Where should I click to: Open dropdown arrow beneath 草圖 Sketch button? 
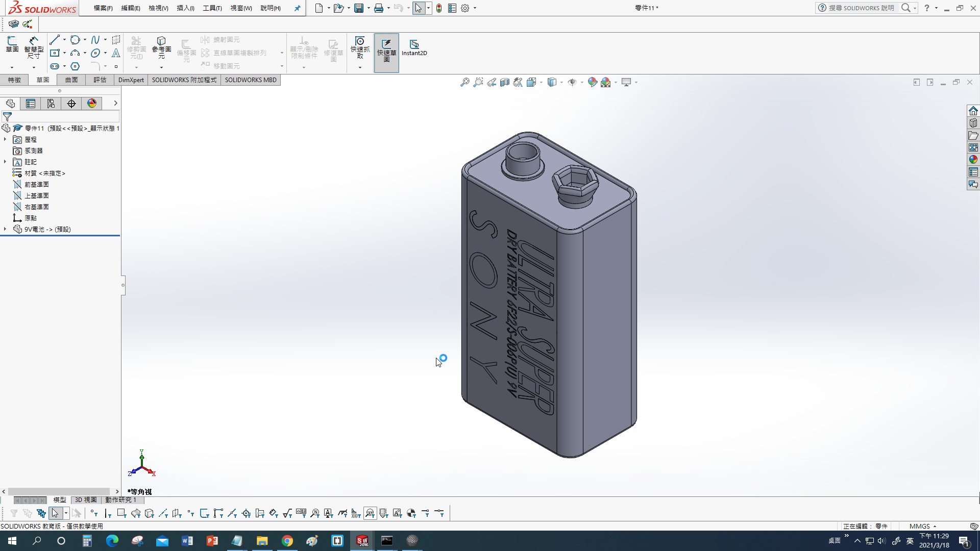(12, 67)
